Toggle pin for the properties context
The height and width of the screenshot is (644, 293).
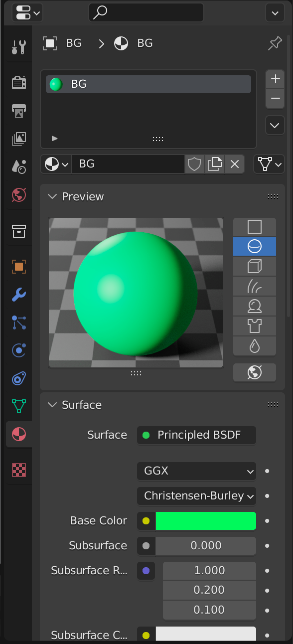[275, 43]
